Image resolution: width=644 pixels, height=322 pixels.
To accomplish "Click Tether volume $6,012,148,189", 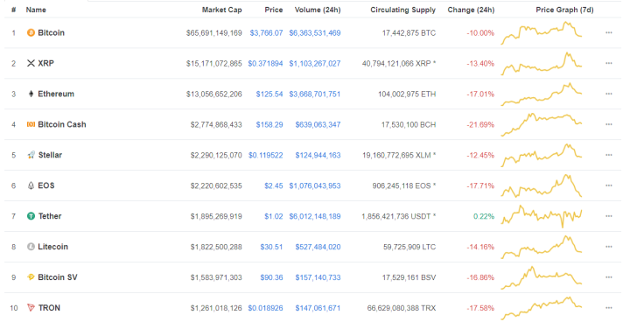I will [x=315, y=216].
